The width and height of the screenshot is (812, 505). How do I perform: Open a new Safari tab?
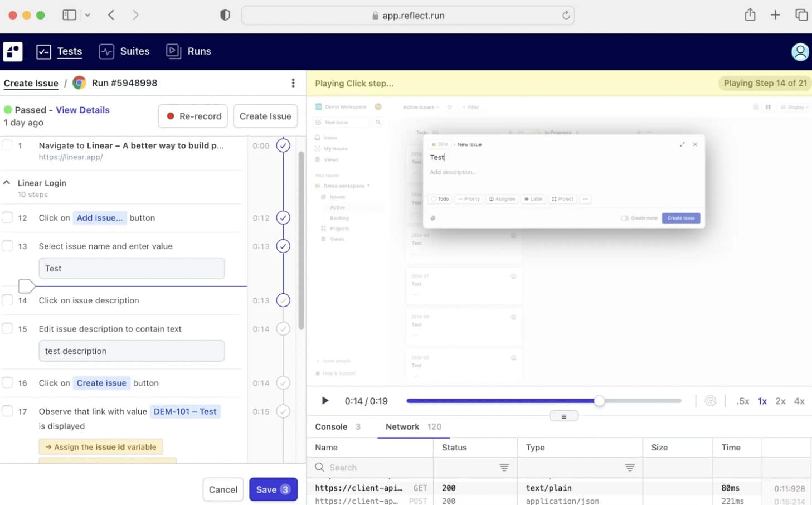[x=775, y=15]
